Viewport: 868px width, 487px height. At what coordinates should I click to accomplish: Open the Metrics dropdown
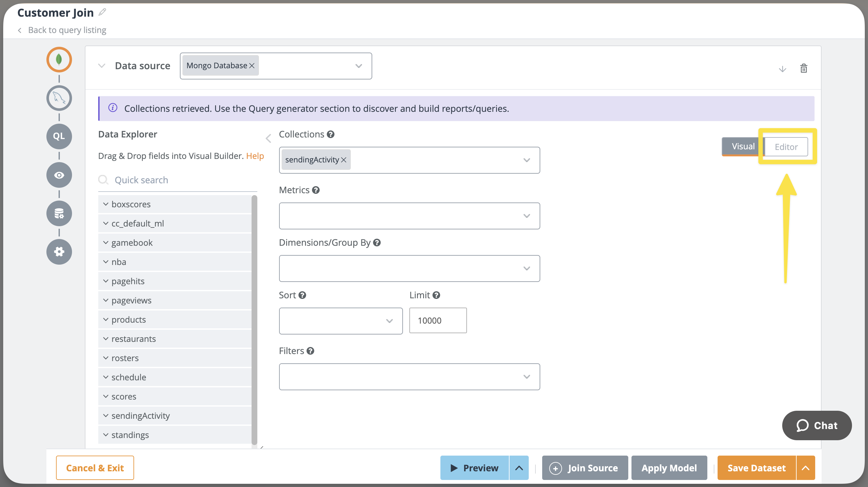(409, 216)
